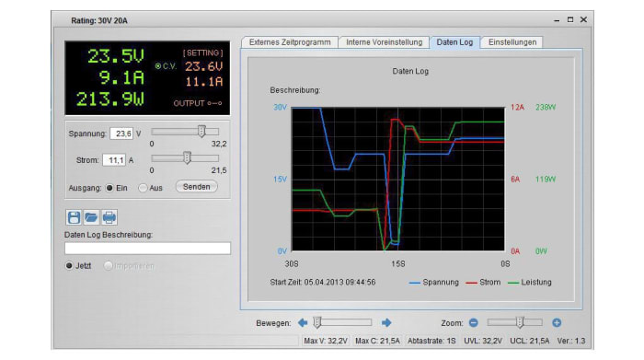Image resolution: width=644 pixels, height=360 pixels.
Task: Maximize the Rating 30V 20A window
Action: point(570,19)
